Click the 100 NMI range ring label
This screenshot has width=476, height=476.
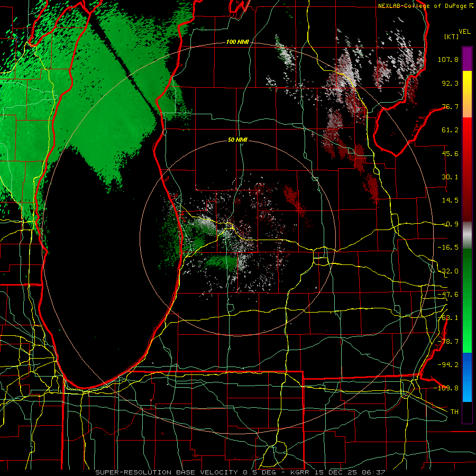pyautogui.click(x=237, y=42)
